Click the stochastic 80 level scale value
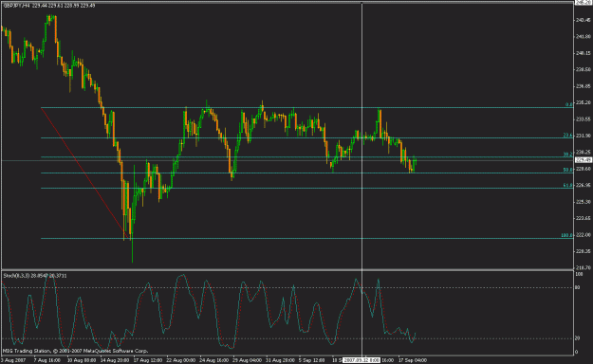 point(578,287)
